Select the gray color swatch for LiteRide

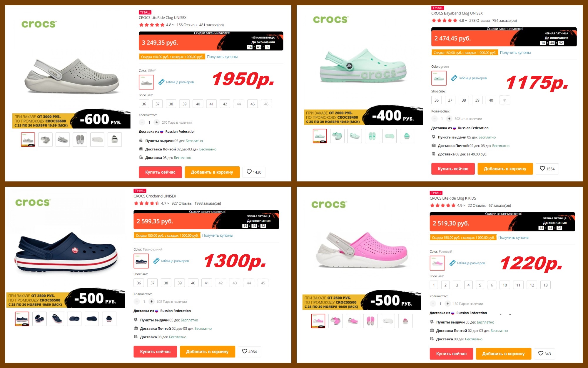[x=146, y=82]
